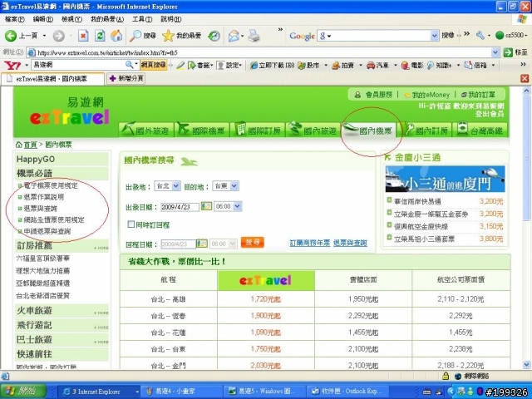The width and height of the screenshot is (532, 399).
Task: Open the 出發地 departure city dropdown
Action: pos(175,186)
